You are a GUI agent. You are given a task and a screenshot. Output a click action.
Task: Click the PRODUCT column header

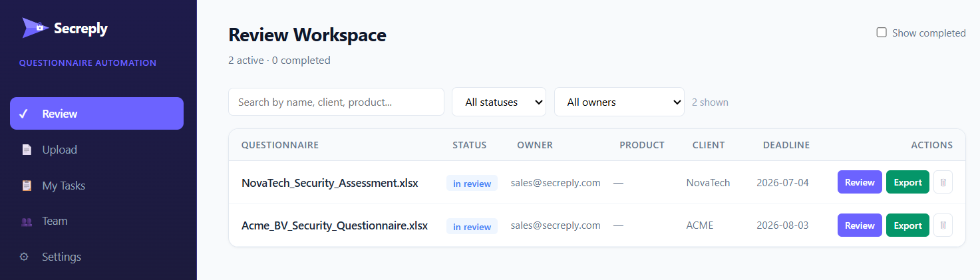(x=642, y=145)
